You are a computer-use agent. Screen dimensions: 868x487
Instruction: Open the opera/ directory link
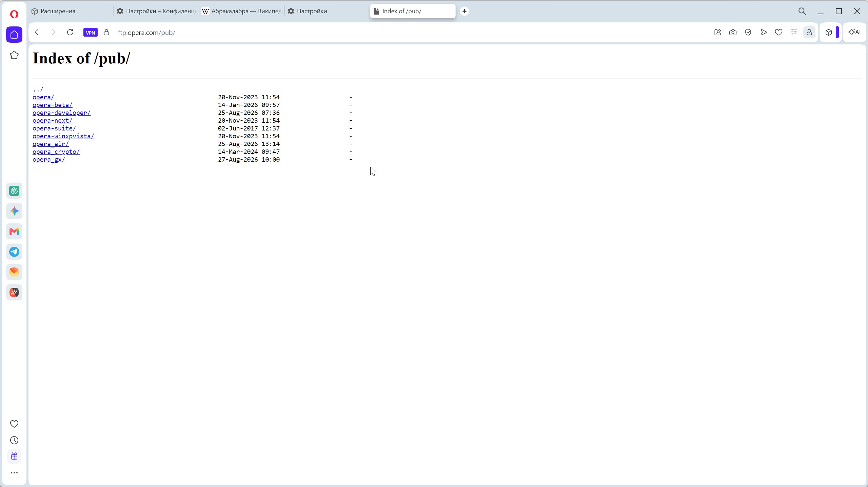point(43,97)
